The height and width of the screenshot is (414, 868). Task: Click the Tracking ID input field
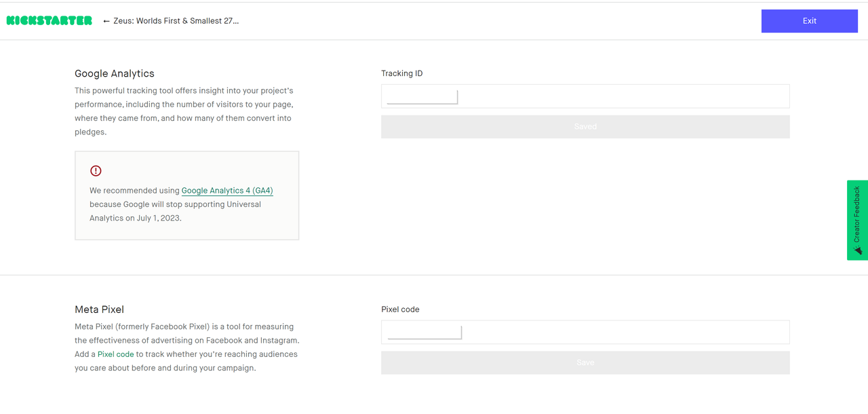[x=585, y=96]
